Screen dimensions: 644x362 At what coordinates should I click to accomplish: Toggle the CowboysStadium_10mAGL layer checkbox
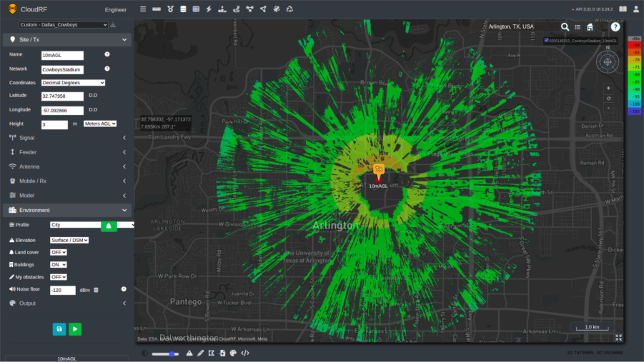click(x=546, y=41)
